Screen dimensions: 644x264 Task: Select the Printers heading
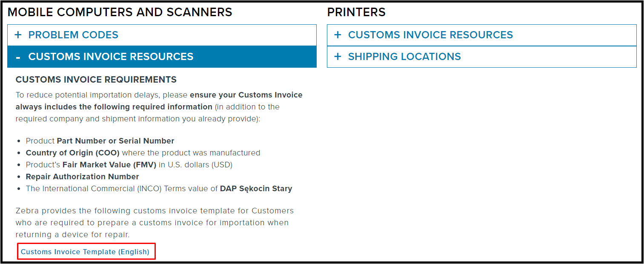tap(356, 12)
